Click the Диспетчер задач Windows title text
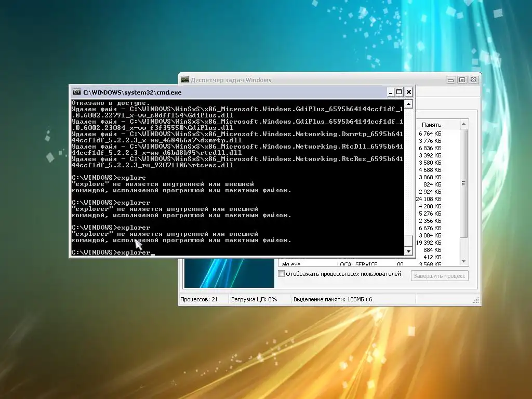 pyautogui.click(x=231, y=80)
